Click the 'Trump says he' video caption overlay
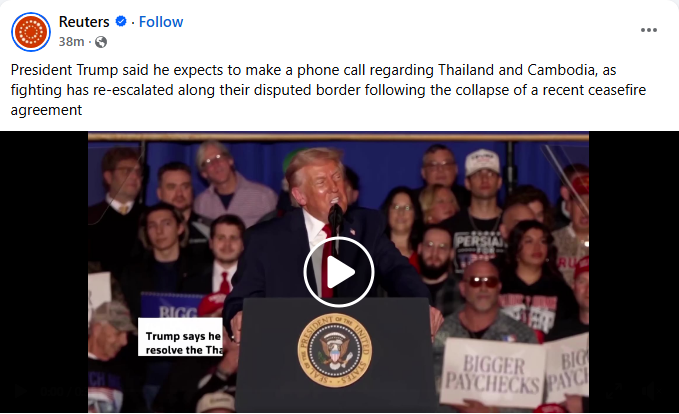This screenshot has width=679, height=414. pyautogui.click(x=180, y=337)
